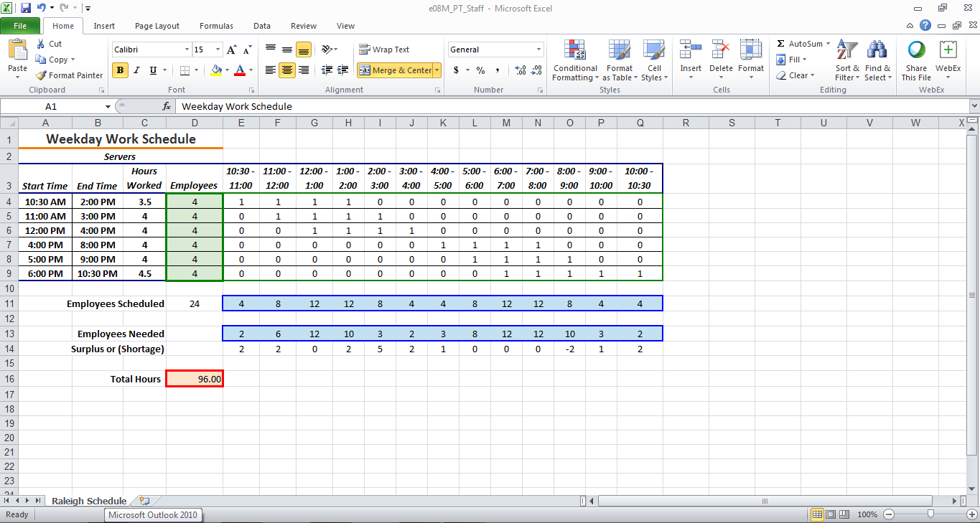Open the Merge & Center dropdown arrow
The width and height of the screenshot is (980, 523).
pyautogui.click(x=437, y=70)
